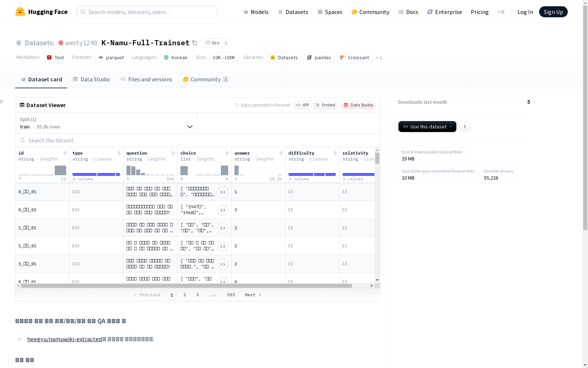Click the 10K - 100K size tag
This screenshot has width=588, height=368.
[224, 57]
